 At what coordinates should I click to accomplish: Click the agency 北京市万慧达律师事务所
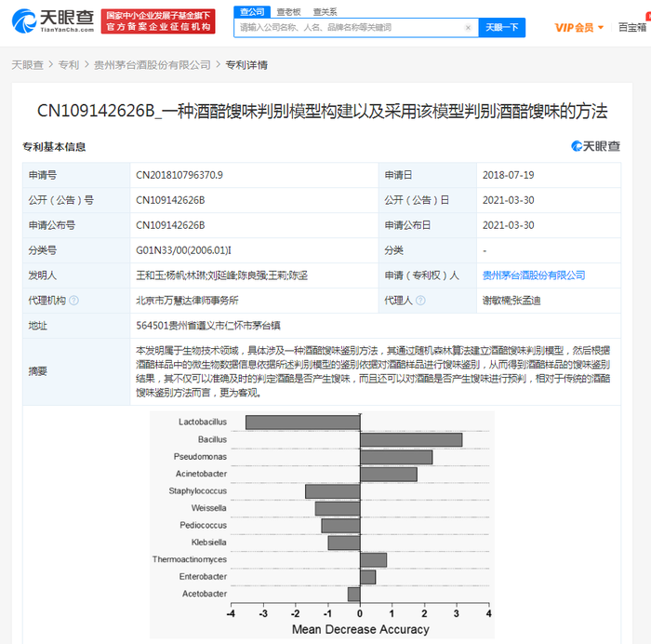(x=187, y=301)
